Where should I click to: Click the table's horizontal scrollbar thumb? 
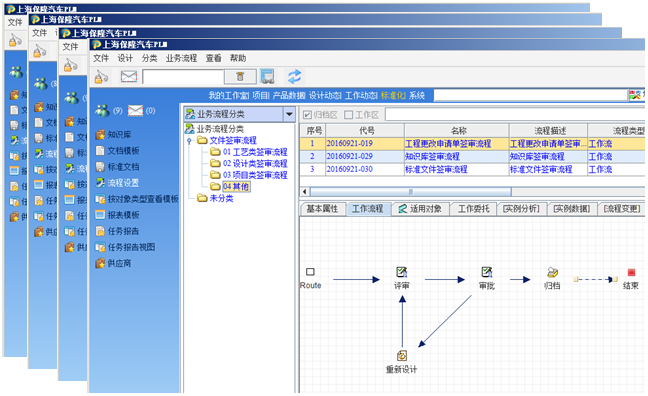click(x=411, y=192)
